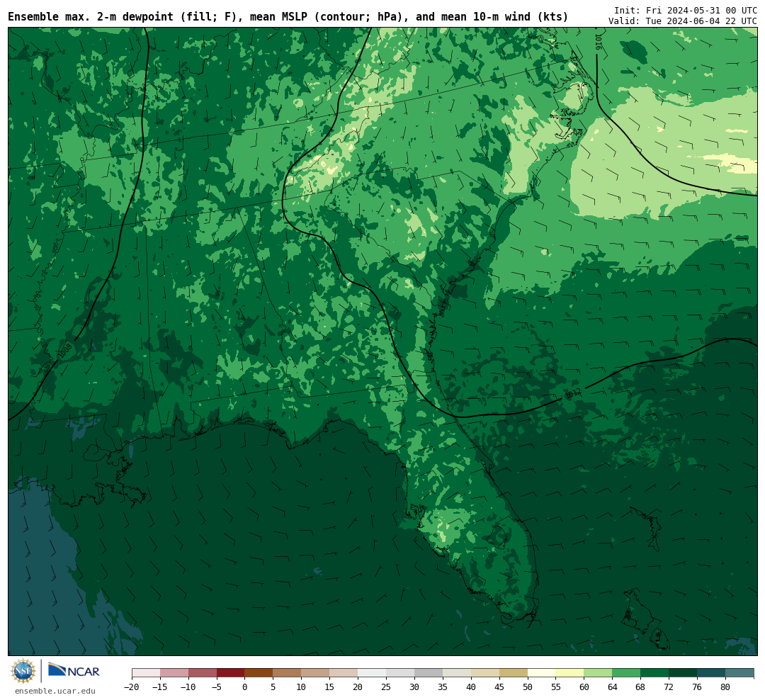Screen dimensions: 765x700
Task: Click the colorbar tick label 50
Action: pyautogui.click(x=528, y=687)
